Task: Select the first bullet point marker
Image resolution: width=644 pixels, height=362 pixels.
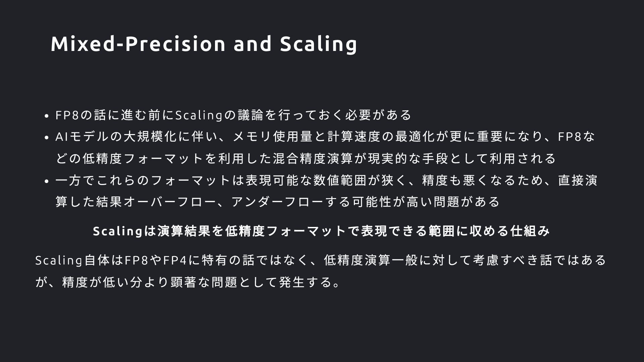Action: coord(47,116)
